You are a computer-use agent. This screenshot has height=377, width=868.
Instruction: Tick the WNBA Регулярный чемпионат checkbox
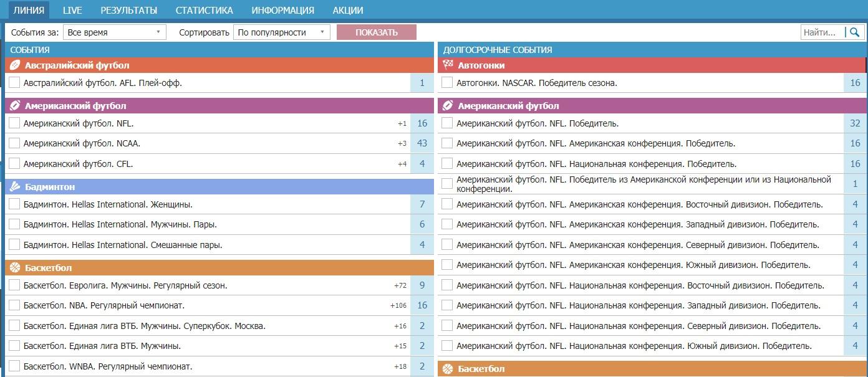(14, 366)
